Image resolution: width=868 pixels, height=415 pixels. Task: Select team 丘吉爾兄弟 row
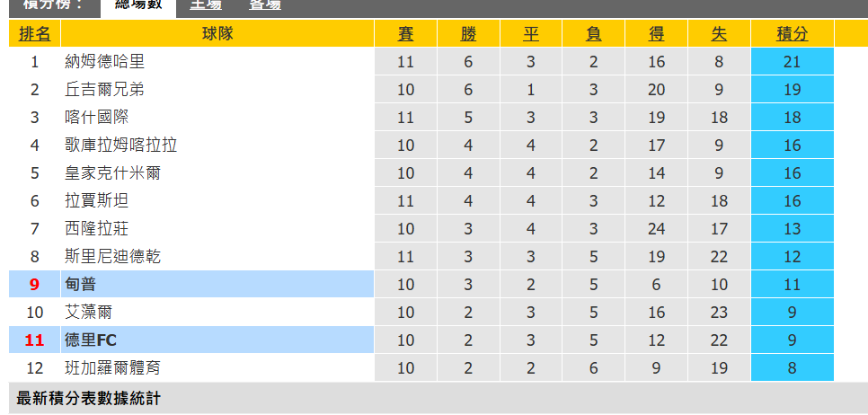tap(104, 89)
